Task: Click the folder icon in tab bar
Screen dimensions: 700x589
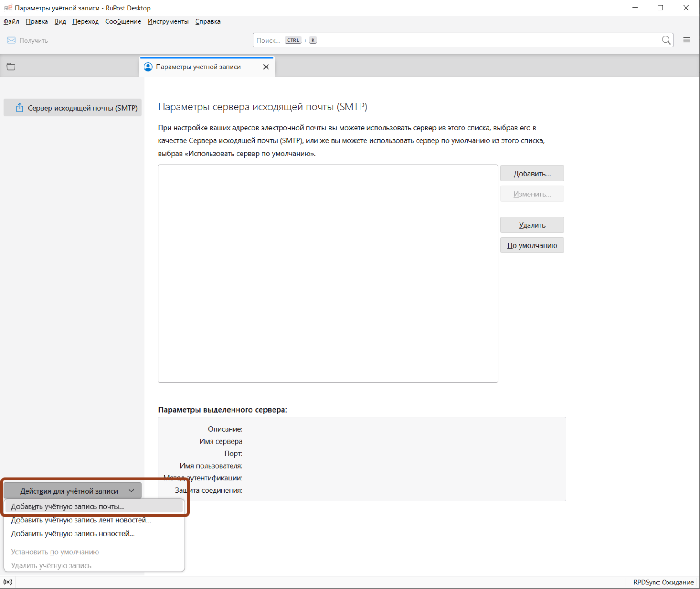Action: [11, 67]
